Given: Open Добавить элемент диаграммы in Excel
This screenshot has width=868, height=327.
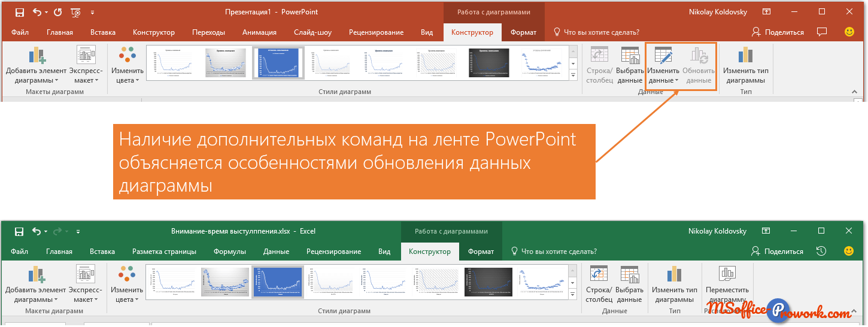Looking at the screenshot, I should click(36, 284).
